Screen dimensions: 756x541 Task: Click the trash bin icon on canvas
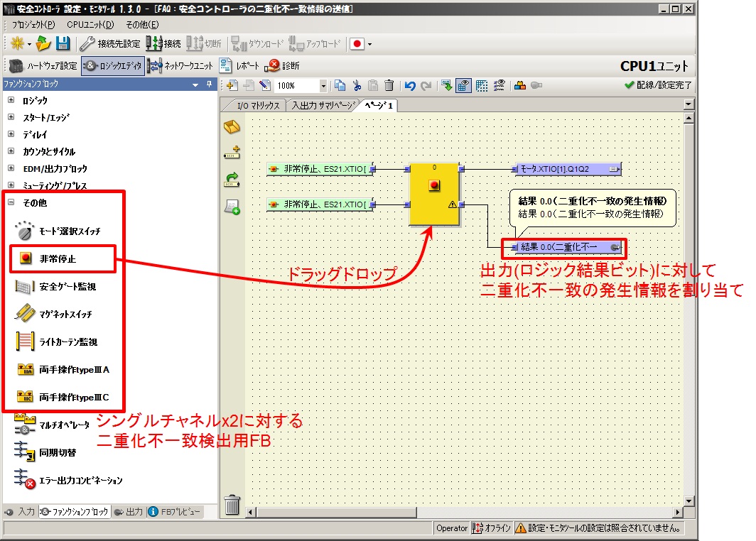232,505
